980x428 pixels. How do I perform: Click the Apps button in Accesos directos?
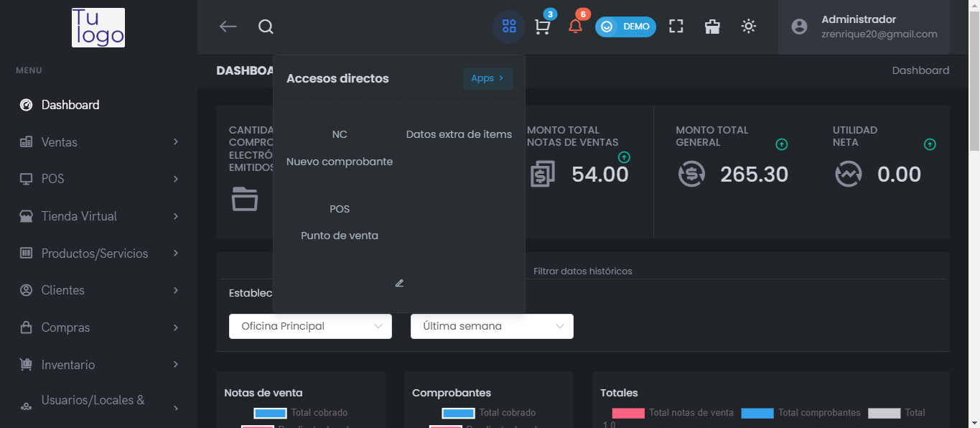[487, 78]
